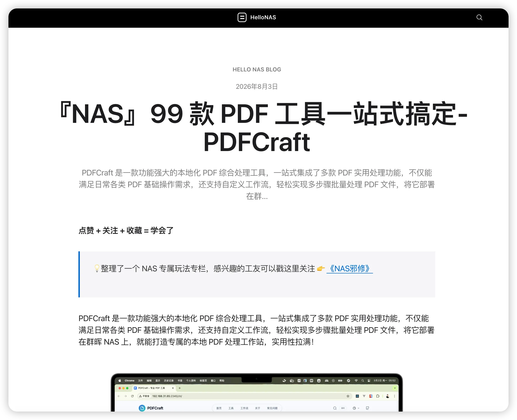Click the play circle menu bar icon
This screenshot has height=420, width=517.
click(x=333, y=381)
